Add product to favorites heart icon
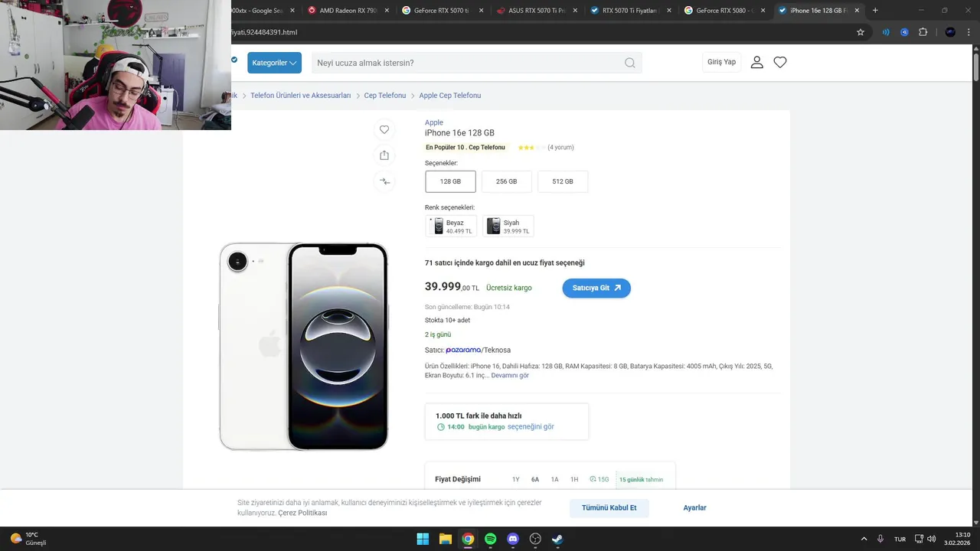 click(x=384, y=129)
